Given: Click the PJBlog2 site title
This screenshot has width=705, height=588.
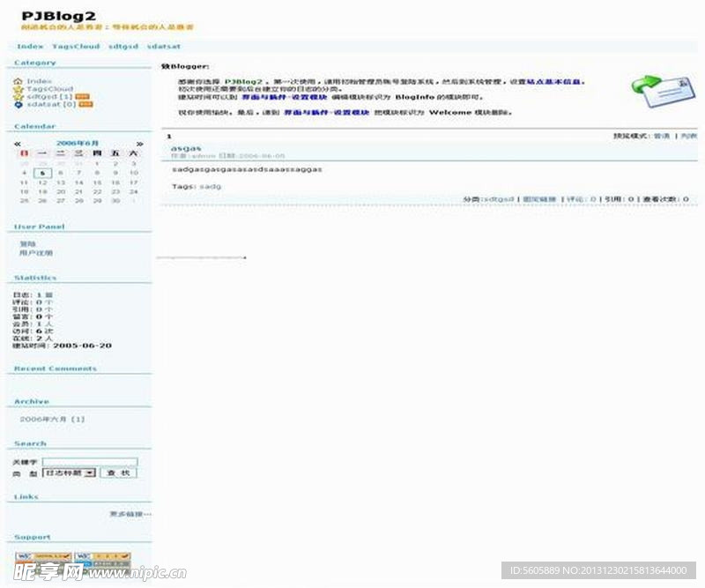Looking at the screenshot, I should point(58,16).
